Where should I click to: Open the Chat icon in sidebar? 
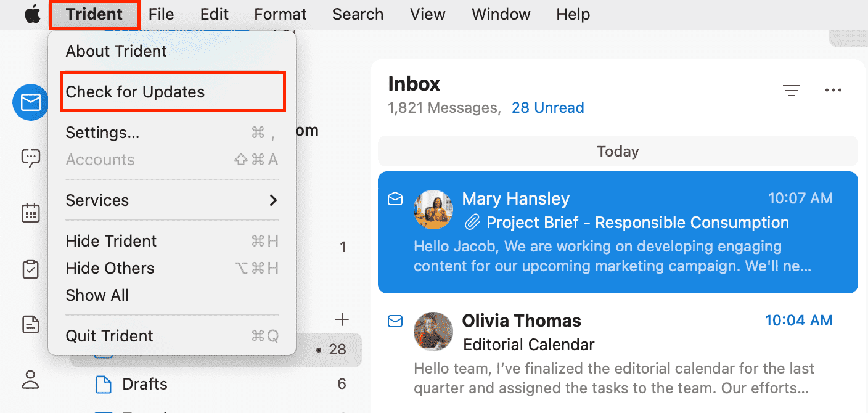coord(30,158)
